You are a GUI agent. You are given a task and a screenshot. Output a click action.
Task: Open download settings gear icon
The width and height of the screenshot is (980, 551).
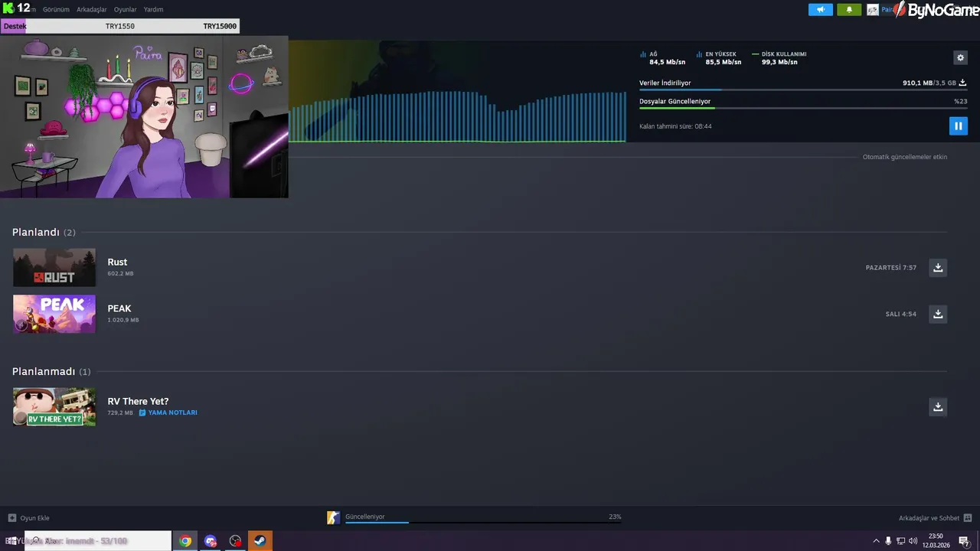tap(960, 57)
